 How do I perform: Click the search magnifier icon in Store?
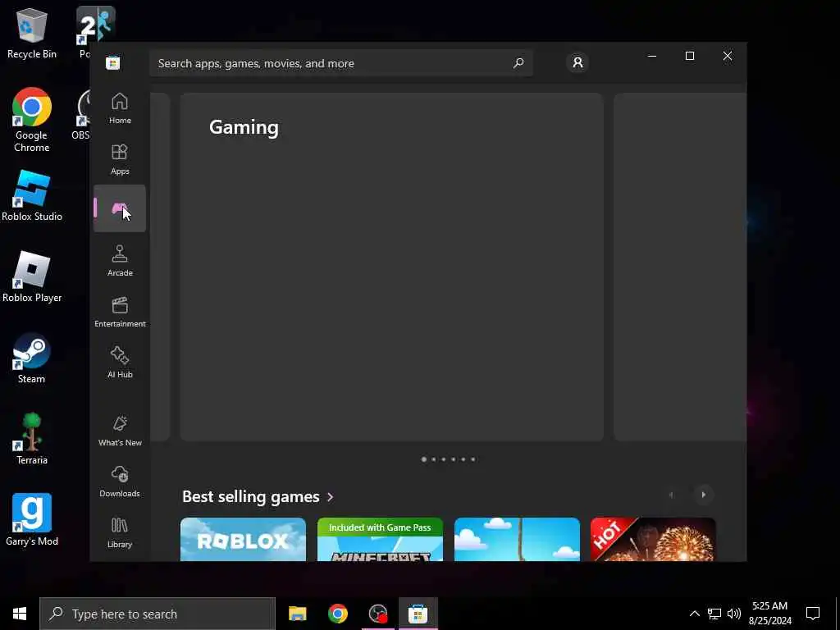(x=518, y=63)
